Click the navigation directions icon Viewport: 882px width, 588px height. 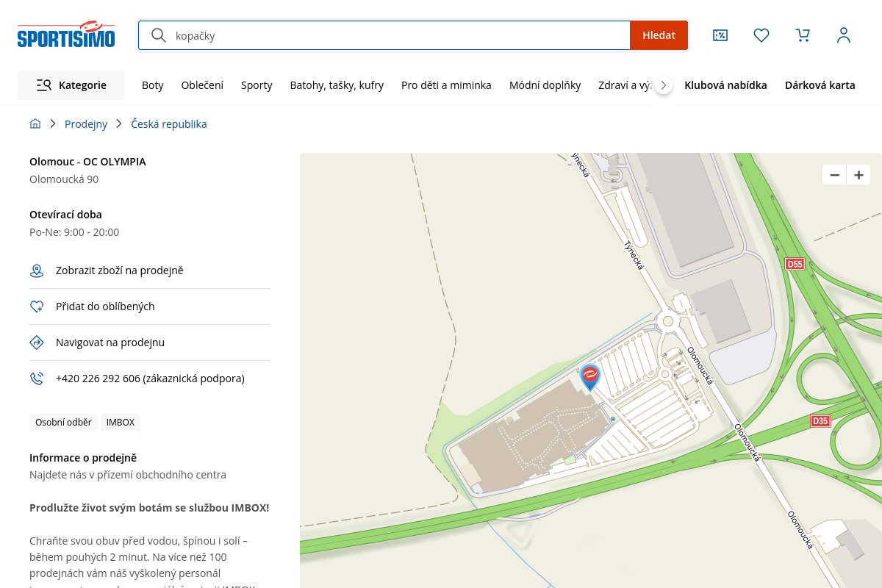click(37, 343)
